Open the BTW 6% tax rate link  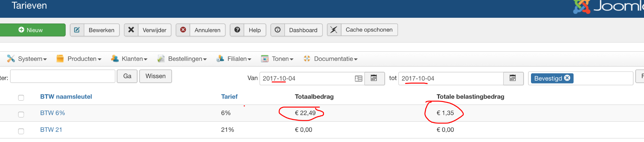pyautogui.click(x=53, y=113)
